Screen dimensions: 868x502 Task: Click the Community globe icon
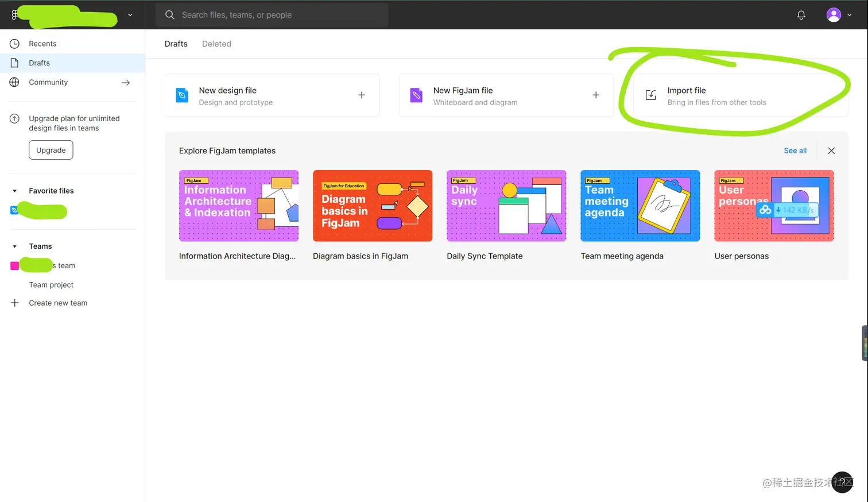tap(14, 82)
